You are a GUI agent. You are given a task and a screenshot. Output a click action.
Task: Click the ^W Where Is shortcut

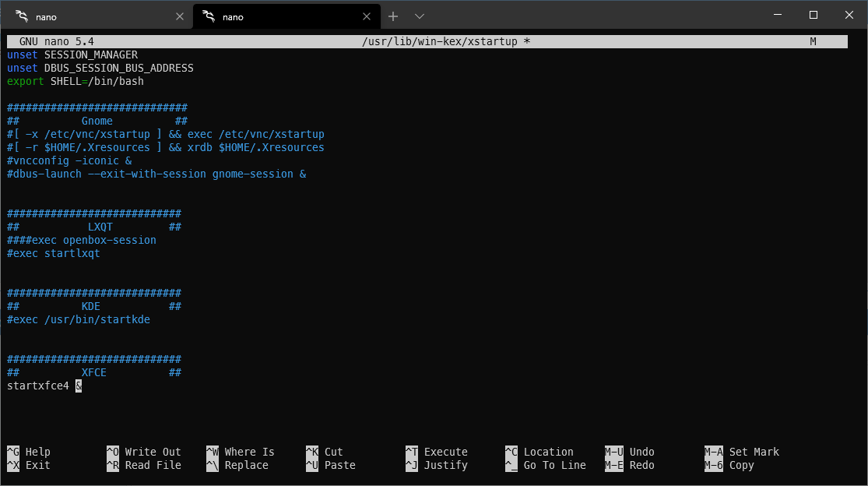tap(241, 452)
